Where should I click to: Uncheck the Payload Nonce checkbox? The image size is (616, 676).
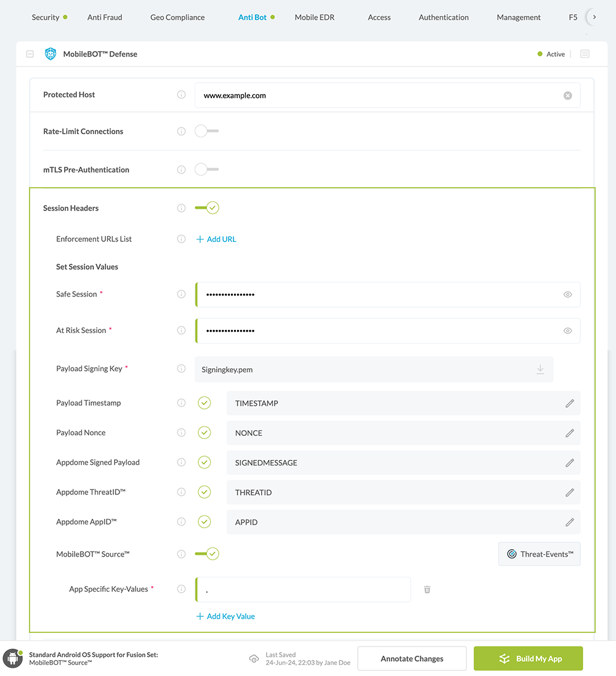point(205,433)
